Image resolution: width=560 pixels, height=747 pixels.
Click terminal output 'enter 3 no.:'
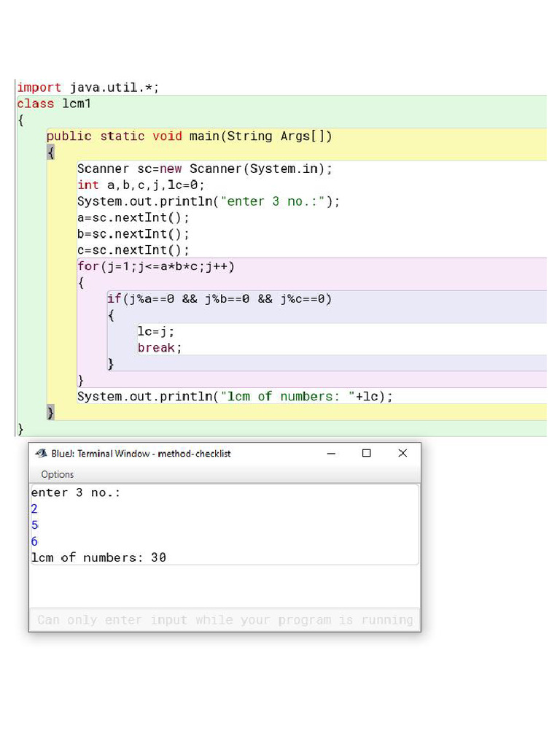pyautogui.click(x=76, y=492)
